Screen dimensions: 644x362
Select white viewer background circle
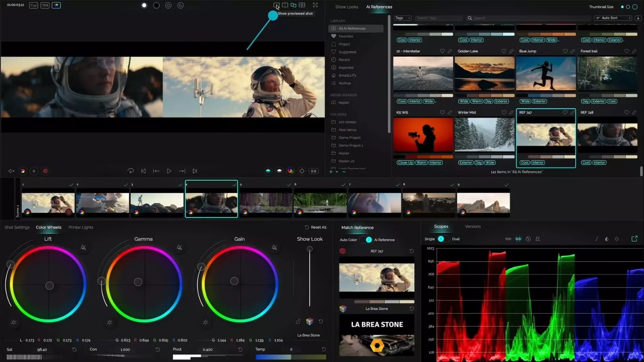coord(144,5)
